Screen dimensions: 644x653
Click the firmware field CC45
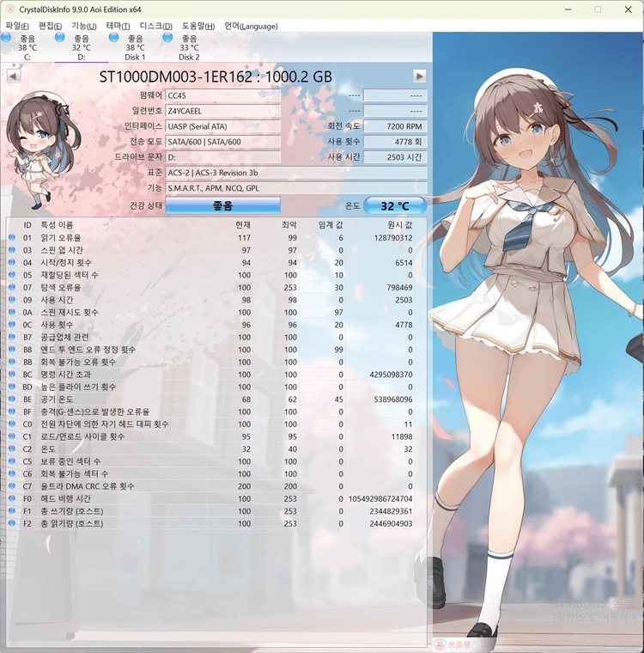pyautogui.click(x=222, y=95)
